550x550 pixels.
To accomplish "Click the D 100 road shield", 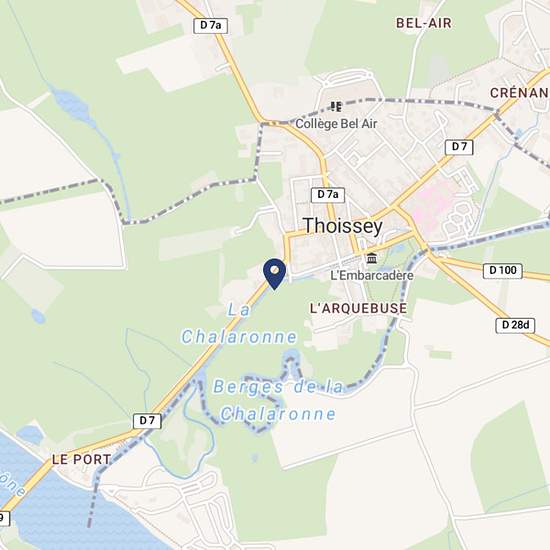I will 503,271.
